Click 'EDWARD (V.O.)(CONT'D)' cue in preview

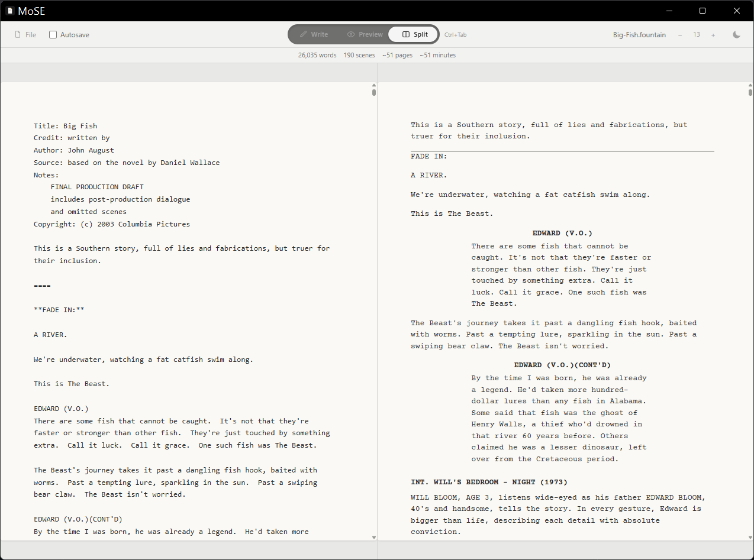(562, 365)
